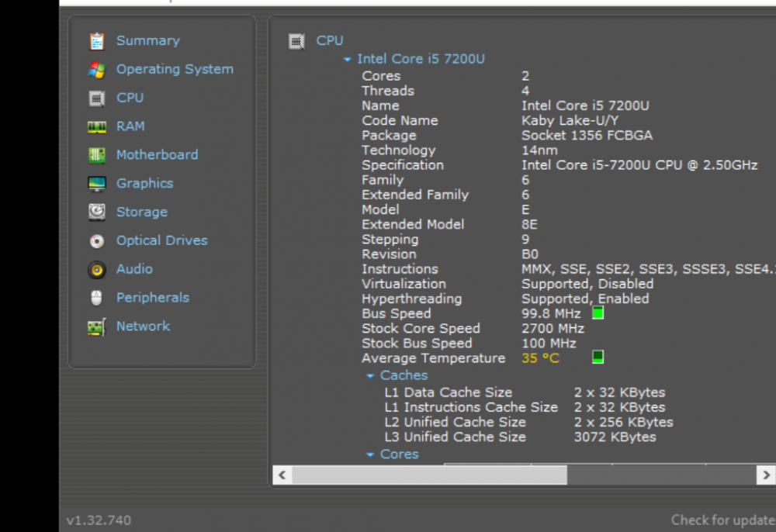Click the Summary clipboard icon

point(96,41)
